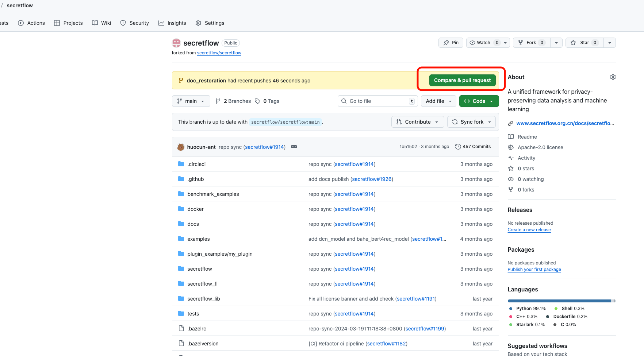Image resolution: width=644 pixels, height=356 pixels.
Task: Click the Dockerfile 0.2% language link
Action: click(567, 317)
